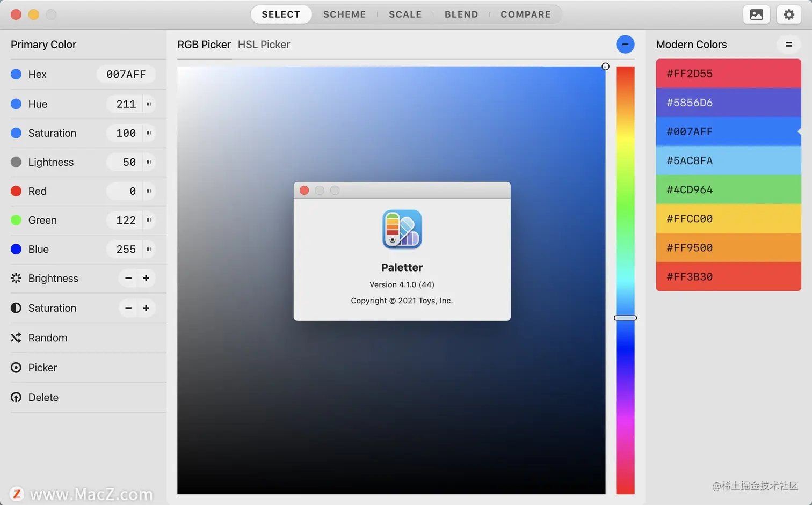Select the #007AFF swatch
This screenshot has width=812, height=505.
tap(728, 131)
